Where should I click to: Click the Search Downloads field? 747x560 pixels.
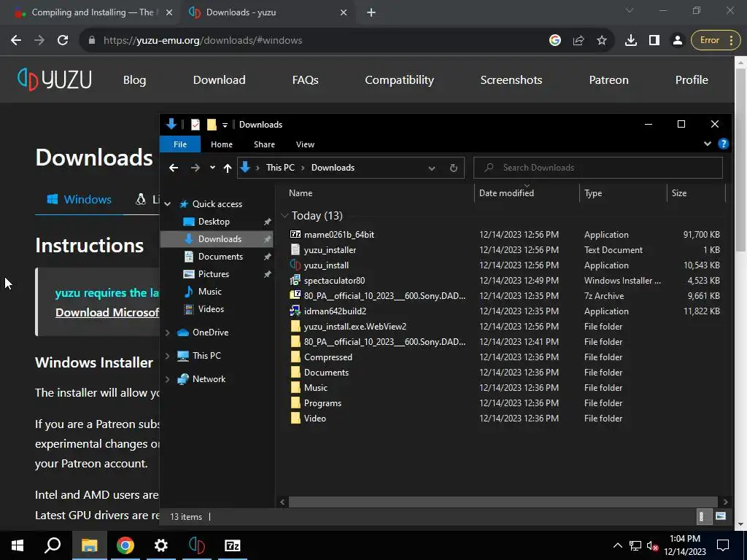(x=598, y=168)
